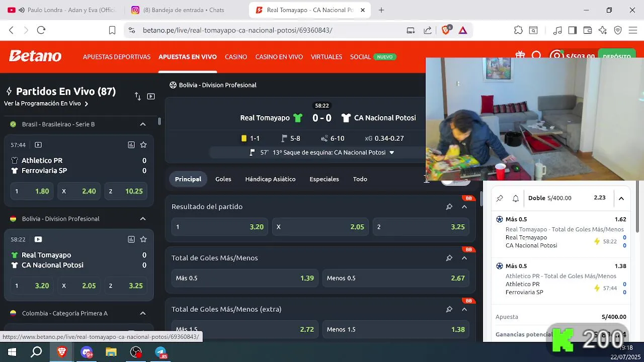Collapse Total de Goles Más/Menos market

click(464, 258)
